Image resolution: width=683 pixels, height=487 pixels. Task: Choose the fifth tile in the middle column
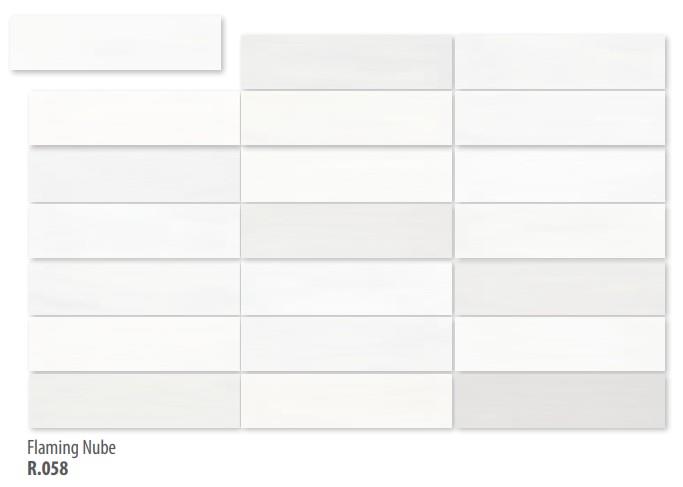click(x=347, y=287)
